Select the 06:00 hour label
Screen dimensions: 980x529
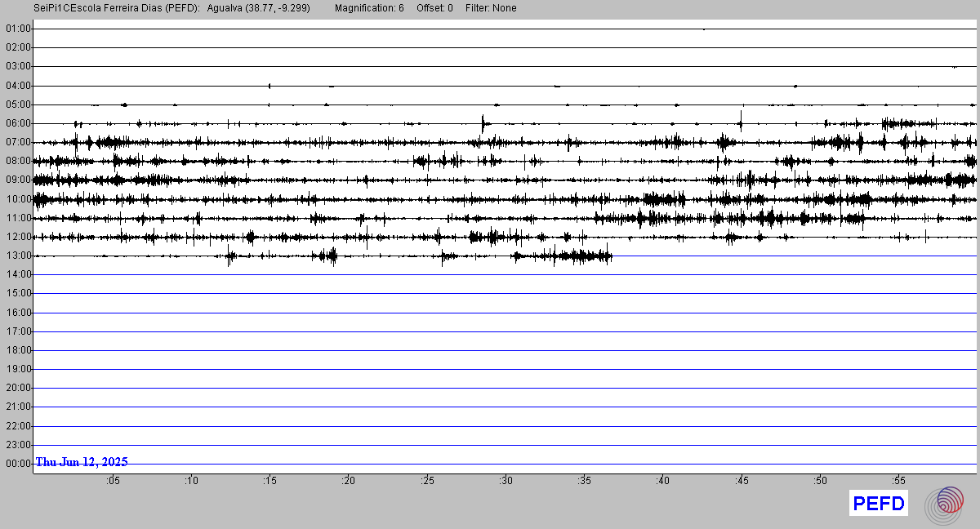click(x=18, y=123)
